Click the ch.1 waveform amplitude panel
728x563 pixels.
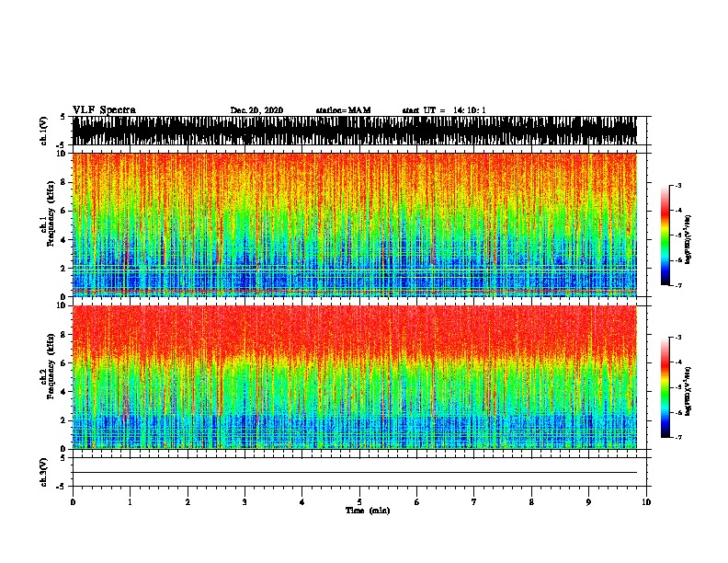tap(355, 131)
